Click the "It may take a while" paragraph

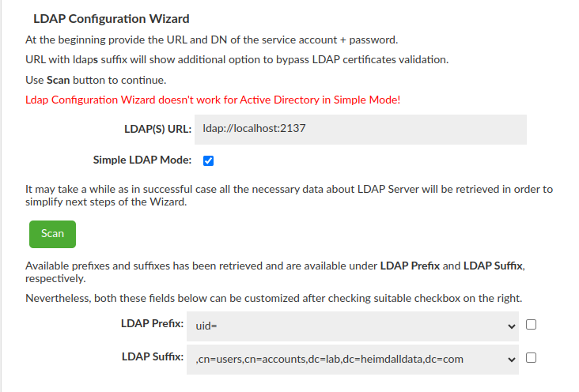[x=289, y=196]
